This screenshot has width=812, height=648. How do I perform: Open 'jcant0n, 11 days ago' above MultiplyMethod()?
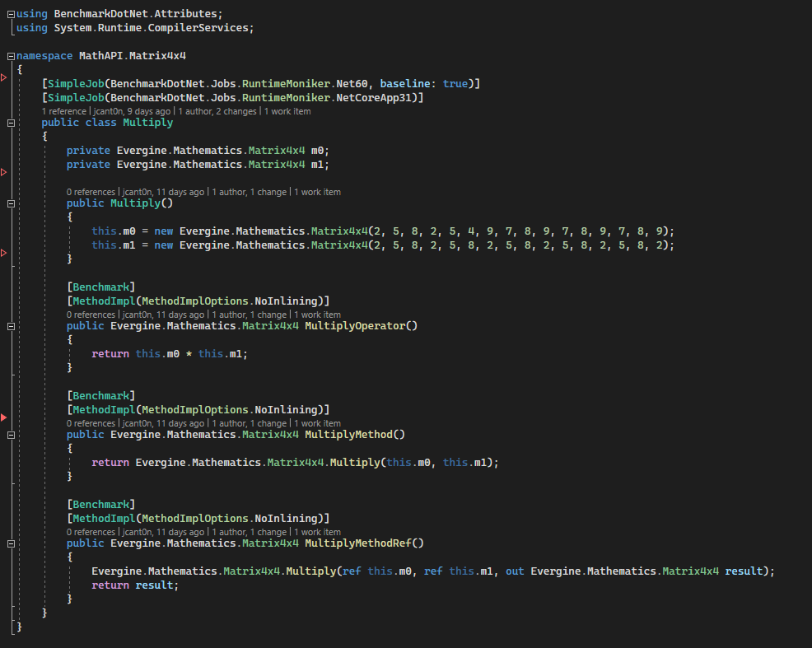click(163, 423)
